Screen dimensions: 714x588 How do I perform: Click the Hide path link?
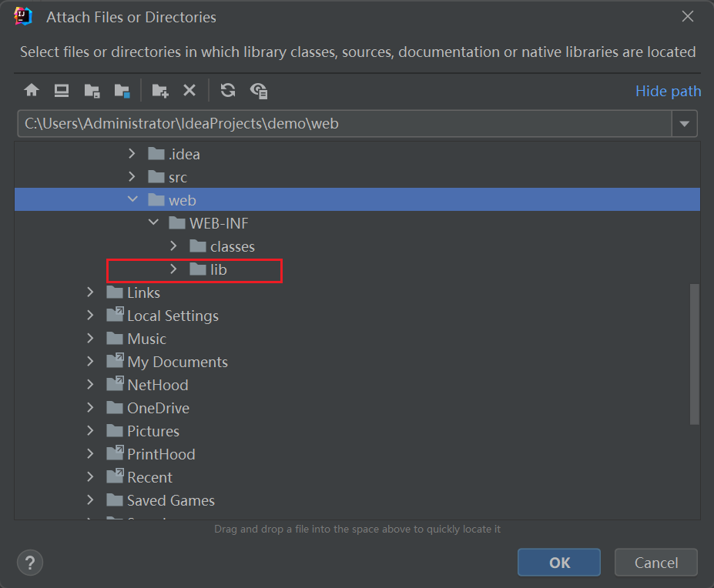(668, 91)
